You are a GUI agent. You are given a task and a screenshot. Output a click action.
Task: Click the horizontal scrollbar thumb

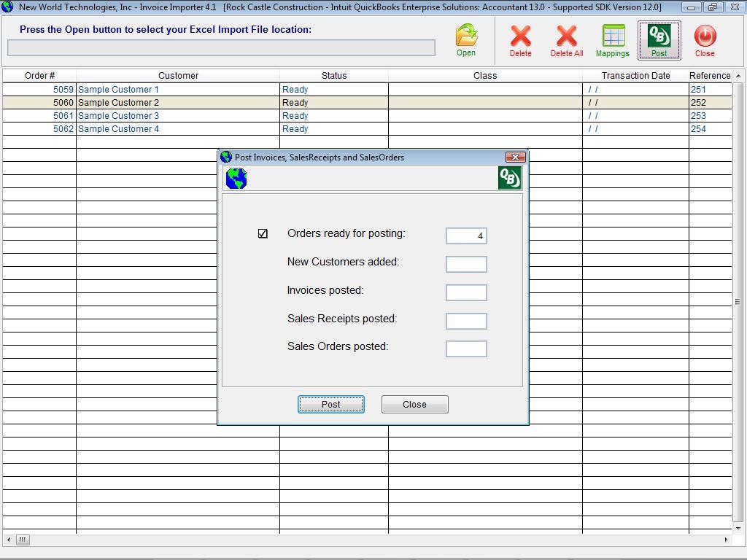(x=23, y=540)
